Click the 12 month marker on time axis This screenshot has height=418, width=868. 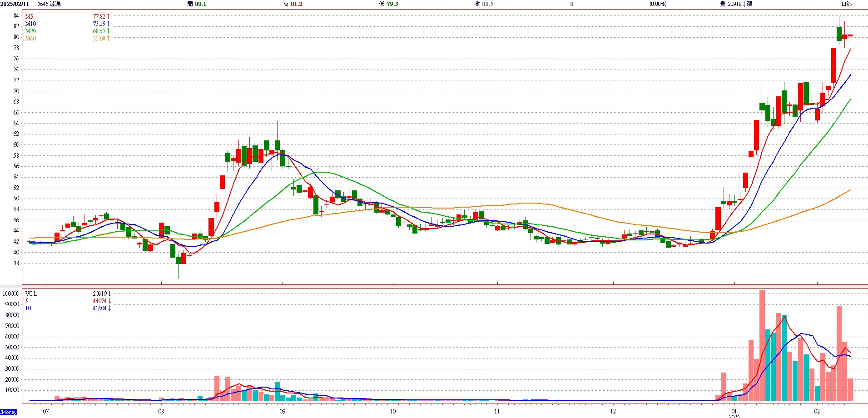tap(613, 412)
